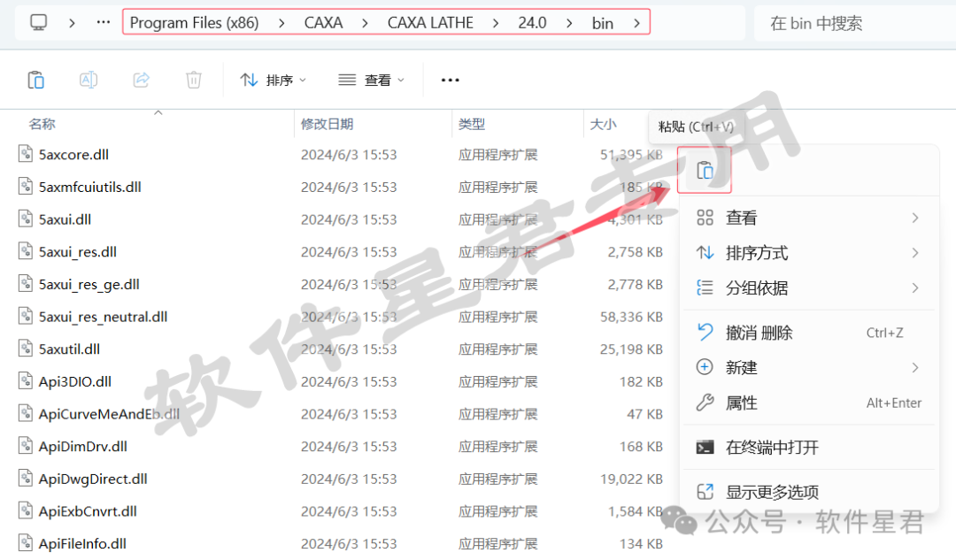The height and width of the screenshot is (560, 956).
Task: Choose 撤消 删除 in context menu
Action: pos(808,333)
